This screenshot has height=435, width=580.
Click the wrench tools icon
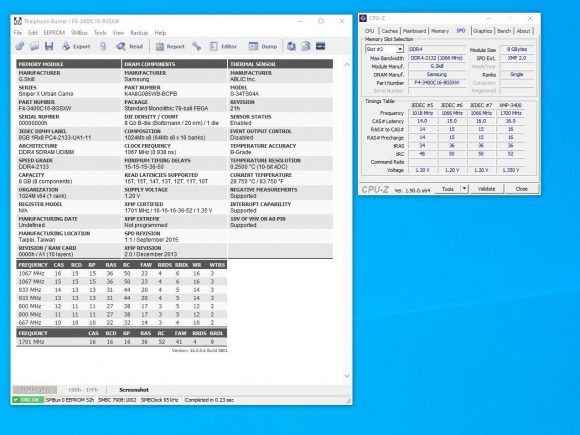[x=196, y=46]
